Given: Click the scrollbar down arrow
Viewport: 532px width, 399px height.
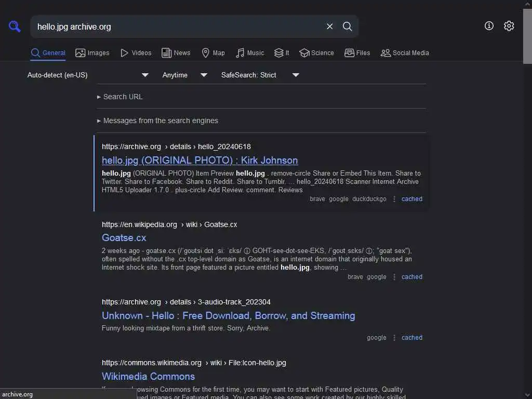Looking at the screenshot, I should pos(527,395).
